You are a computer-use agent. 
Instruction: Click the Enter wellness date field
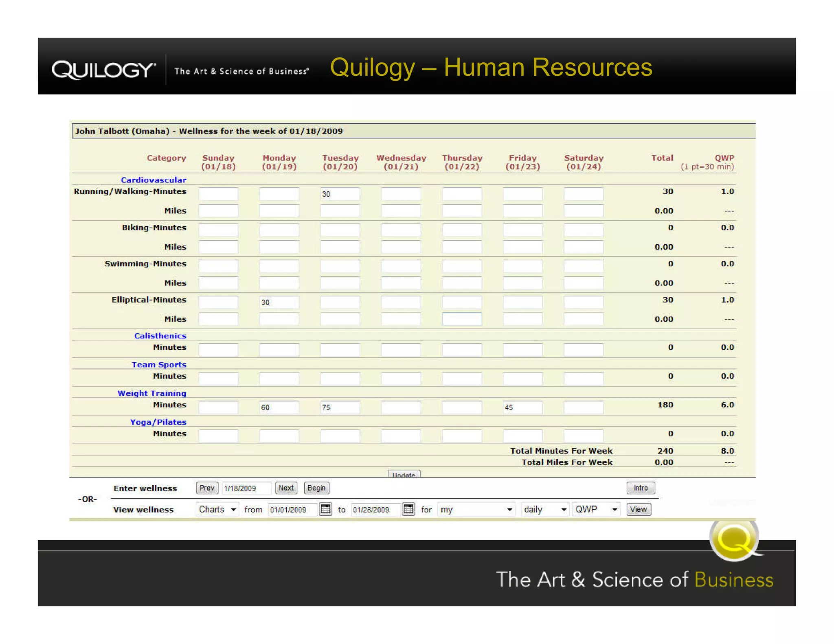click(246, 488)
